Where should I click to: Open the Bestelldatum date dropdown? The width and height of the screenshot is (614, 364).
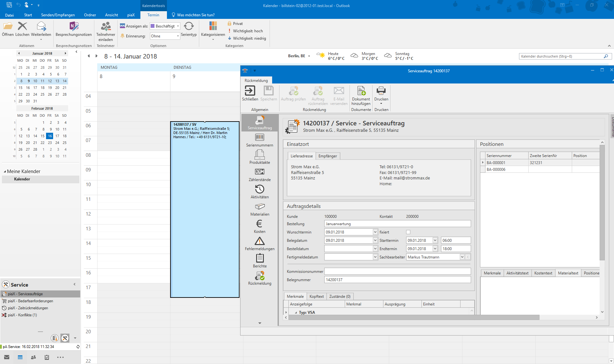tap(375, 249)
